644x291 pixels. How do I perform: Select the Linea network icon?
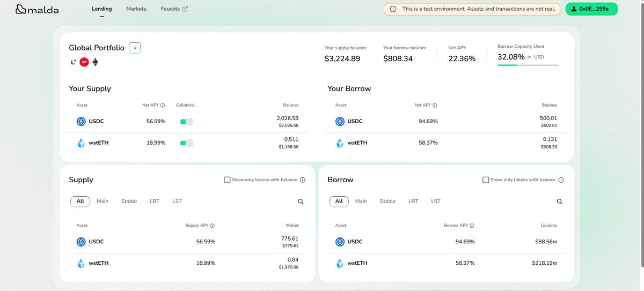(x=74, y=62)
